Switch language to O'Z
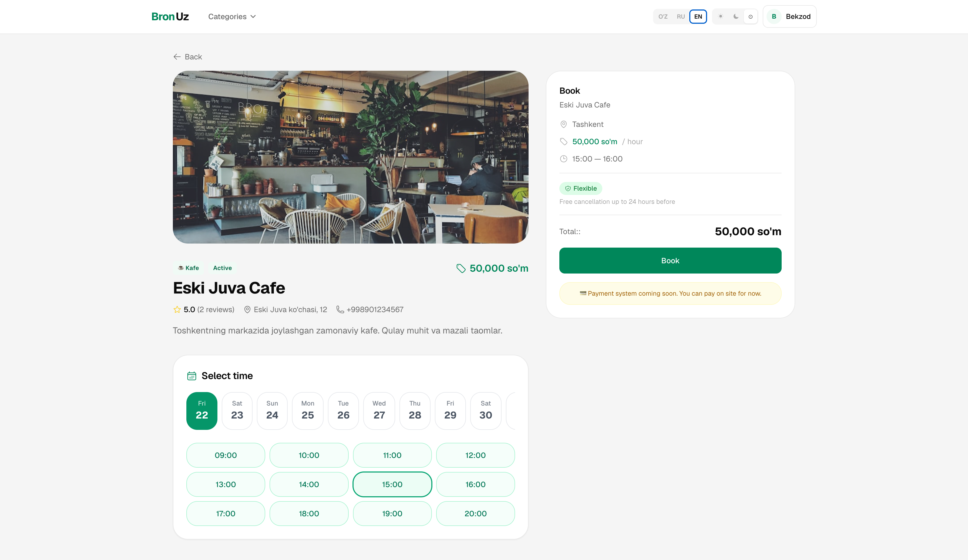This screenshot has height=560, width=968. pyautogui.click(x=663, y=16)
